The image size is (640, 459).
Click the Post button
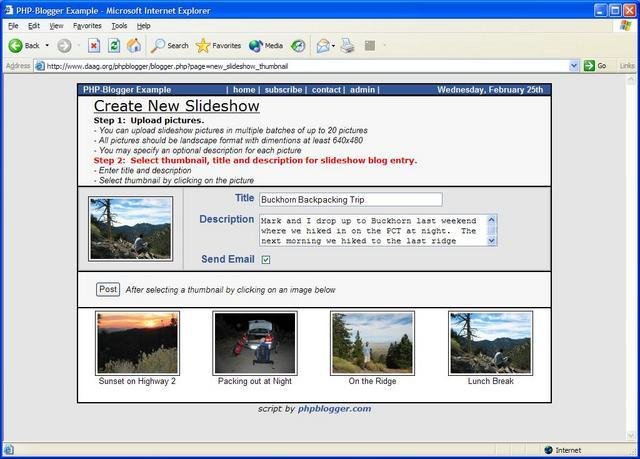point(108,289)
